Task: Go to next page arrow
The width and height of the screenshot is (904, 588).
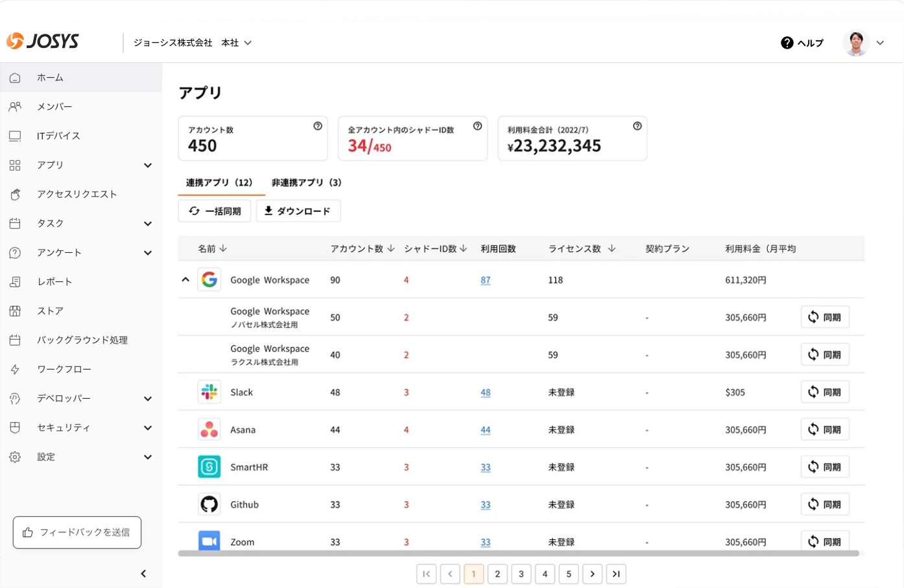Action: [x=593, y=574]
